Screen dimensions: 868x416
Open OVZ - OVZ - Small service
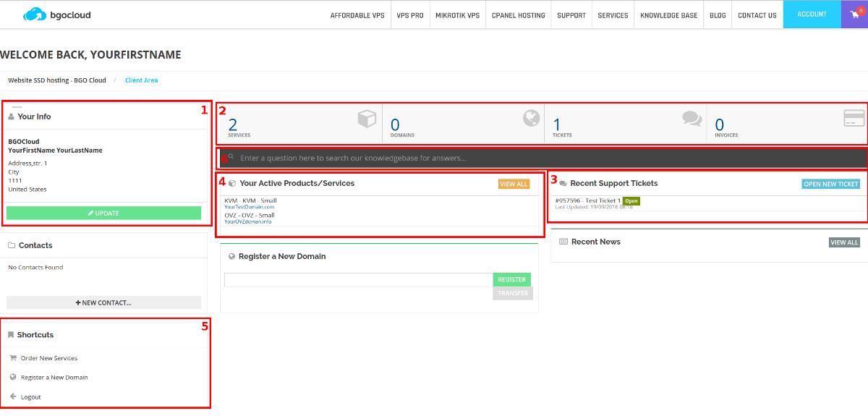click(x=250, y=215)
